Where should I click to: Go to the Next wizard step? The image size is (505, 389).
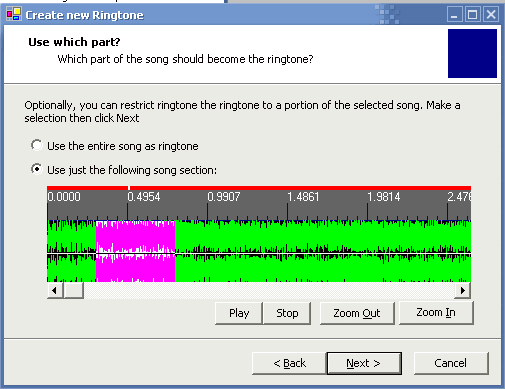tap(364, 363)
